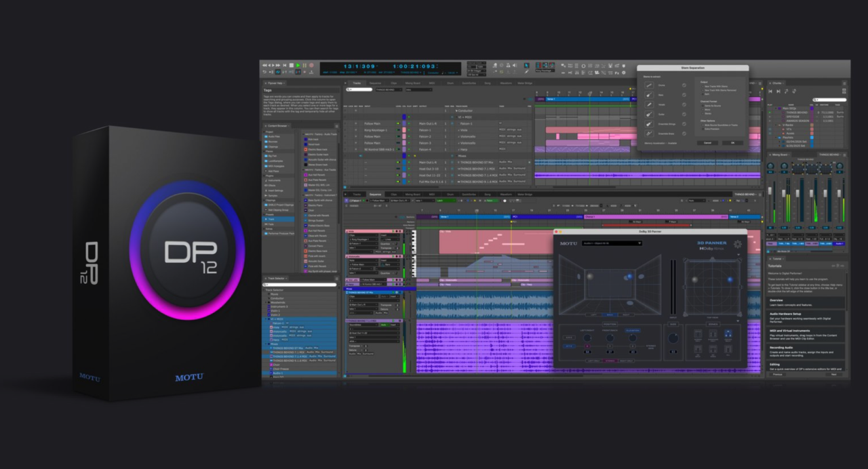Click the Elevation knob in the 3D Panner
Viewport: 868px width, 469px height.
coord(633,338)
